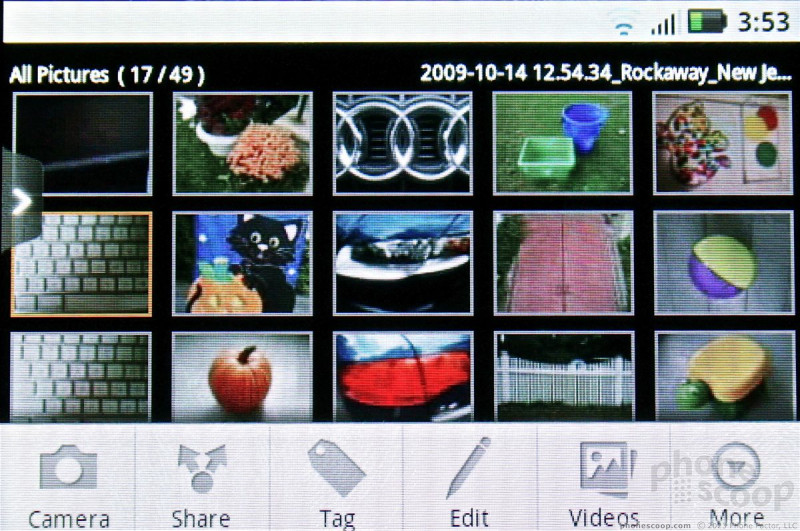Tap the 2009-10-14 Rockaway filename text
Screen dimensions: 800x531
point(606,73)
